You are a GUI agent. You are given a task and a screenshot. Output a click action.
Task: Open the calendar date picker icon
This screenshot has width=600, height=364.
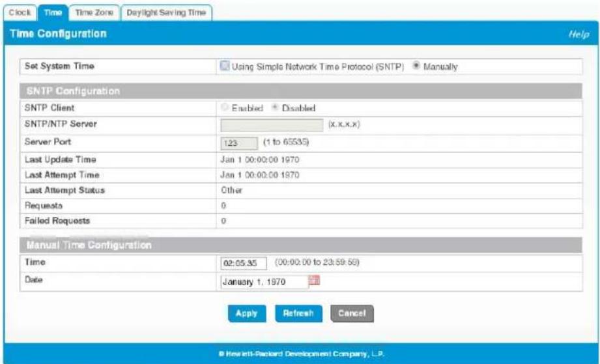tap(314, 281)
